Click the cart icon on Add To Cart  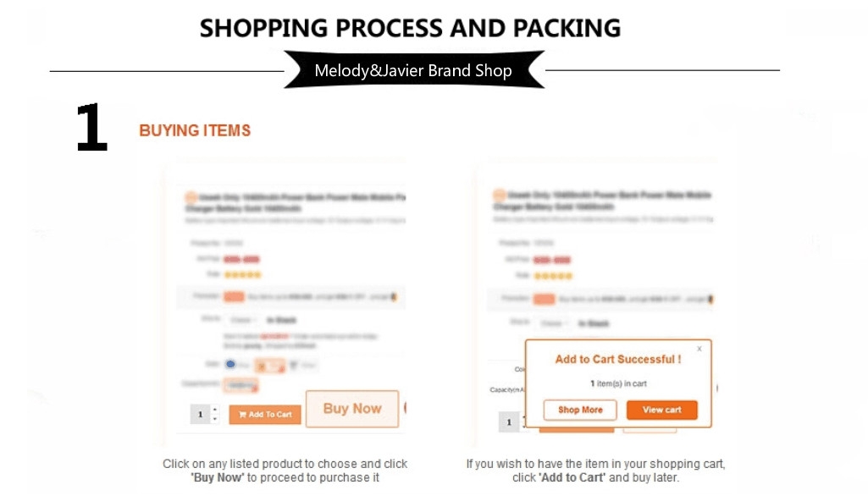click(x=242, y=414)
